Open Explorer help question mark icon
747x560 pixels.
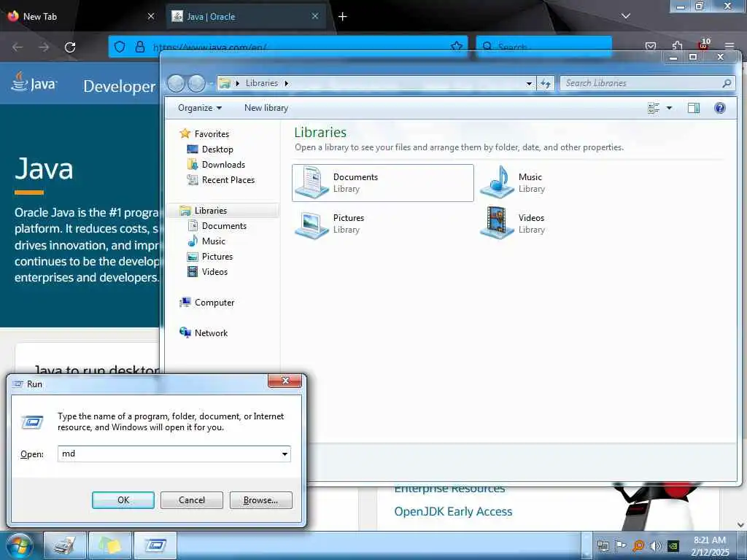point(720,108)
